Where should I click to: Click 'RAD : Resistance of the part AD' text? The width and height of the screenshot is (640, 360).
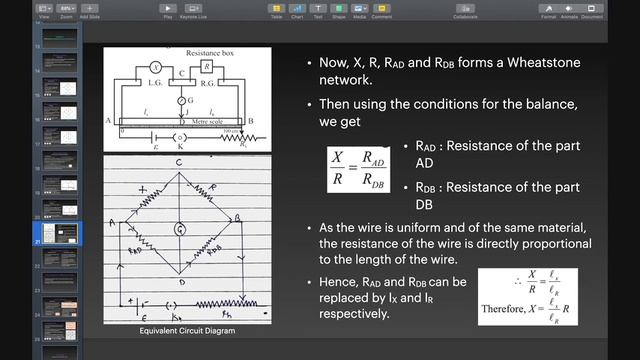coord(498,154)
